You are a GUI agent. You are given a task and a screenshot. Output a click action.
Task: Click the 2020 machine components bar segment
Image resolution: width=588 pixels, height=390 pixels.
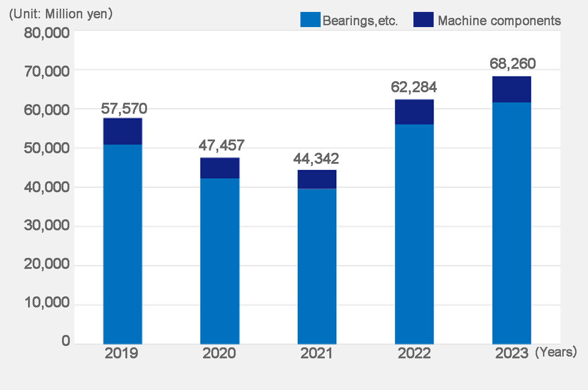coord(220,168)
